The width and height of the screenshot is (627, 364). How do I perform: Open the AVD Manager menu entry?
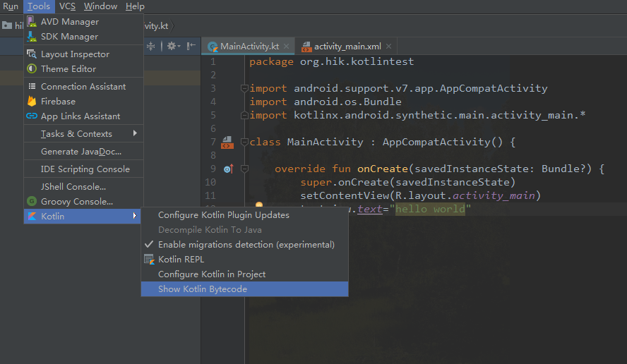pos(83,22)
